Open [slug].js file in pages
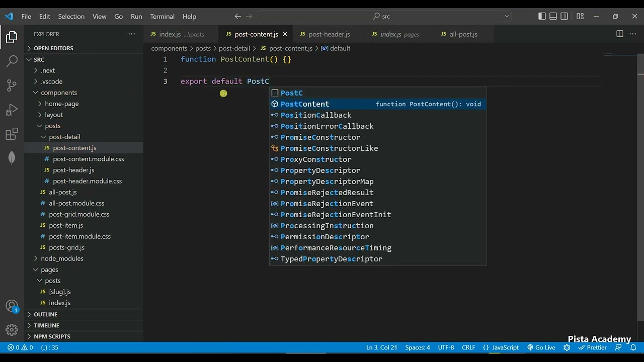The image size is (644, 362). 84,292
